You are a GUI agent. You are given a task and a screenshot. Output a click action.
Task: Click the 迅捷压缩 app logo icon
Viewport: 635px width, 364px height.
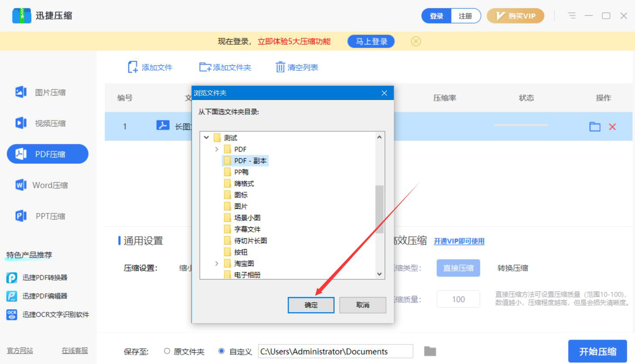21,16
